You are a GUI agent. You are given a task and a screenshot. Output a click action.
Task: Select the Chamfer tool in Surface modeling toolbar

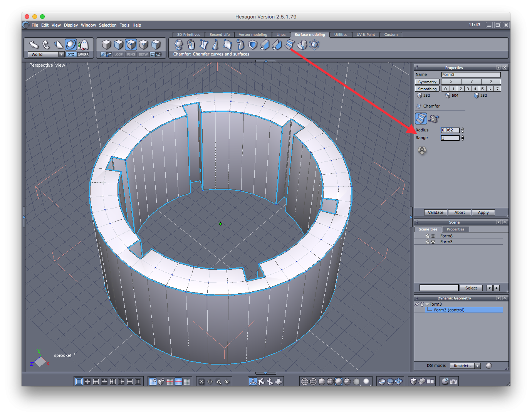[x=289, y=45]
